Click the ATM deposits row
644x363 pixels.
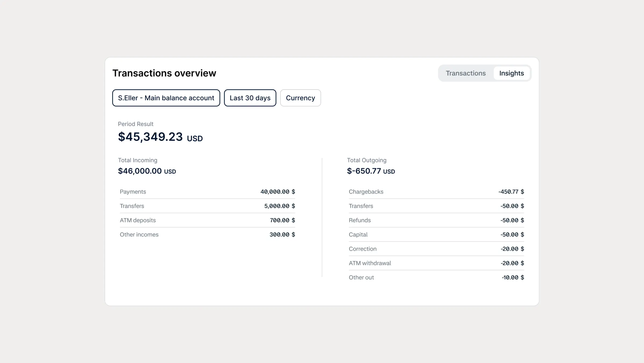point(207,220)
